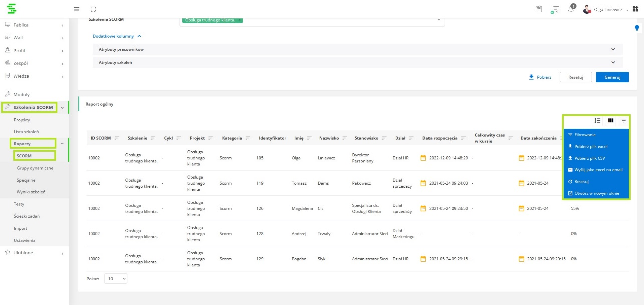Click the columns layout icon above table
The height and width of the screenshot is (305, 644).
coord(611,120)
